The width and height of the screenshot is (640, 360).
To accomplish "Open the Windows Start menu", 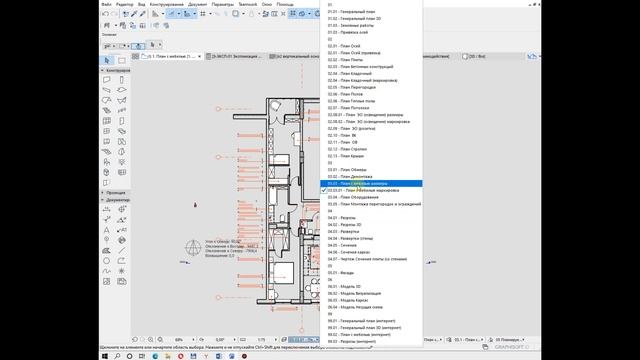I will (105, 356).
